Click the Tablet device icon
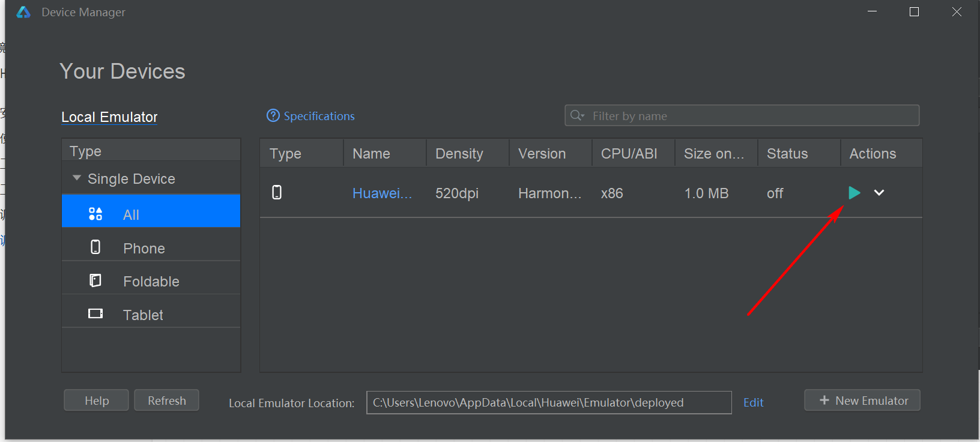 pos(95,314)
